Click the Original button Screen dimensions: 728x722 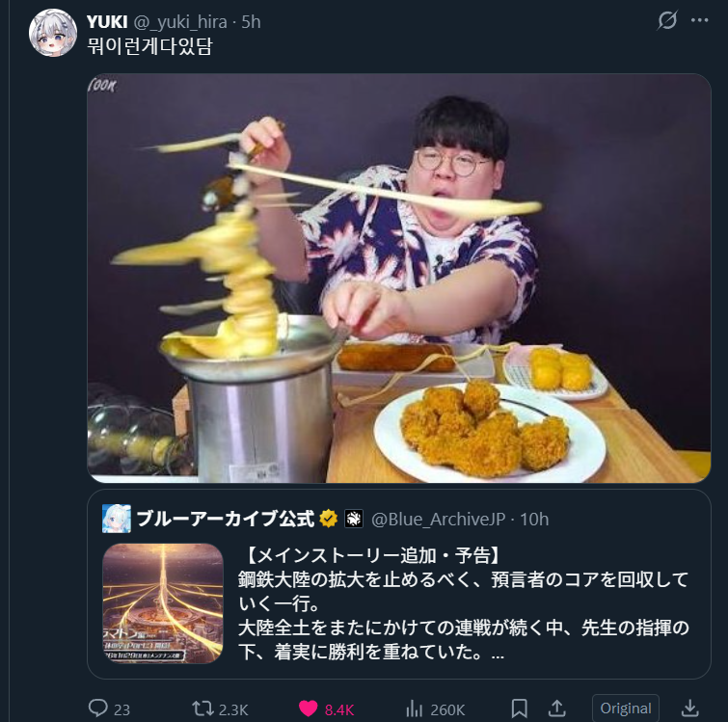pos(626,709)
